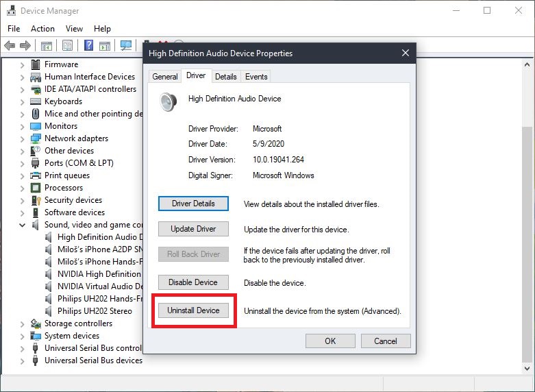Click speaker icon beside Philips UH202 Stereo
Image resolution: width=535 pixels, height=392 pixels.
49,310
